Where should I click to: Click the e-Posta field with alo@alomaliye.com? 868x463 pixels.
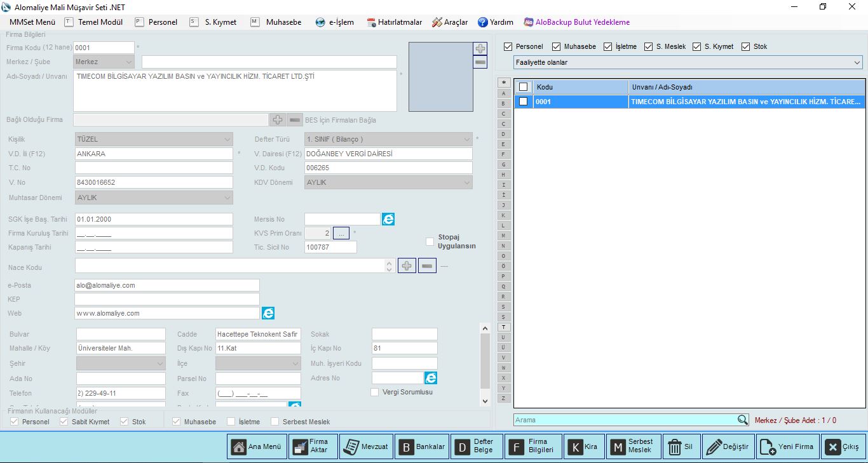pyautogui.click(x=167, y=285)
